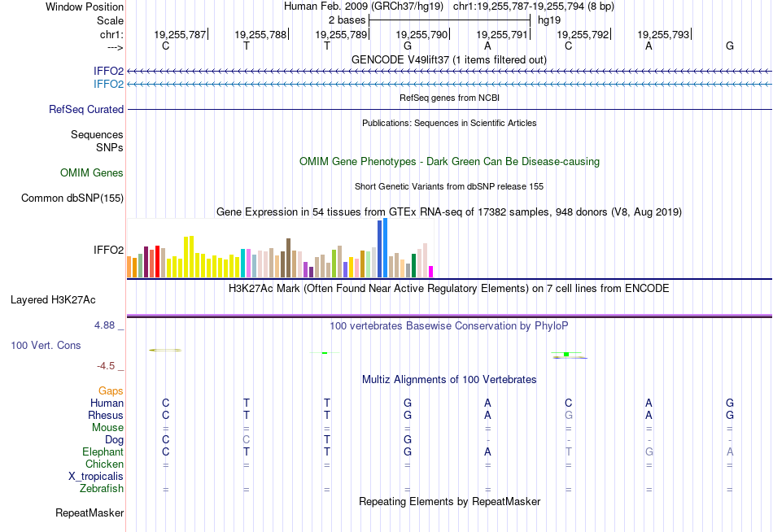Click the 'H3K27Ac Mark' ENCODE track title

[x=449, y=289]
